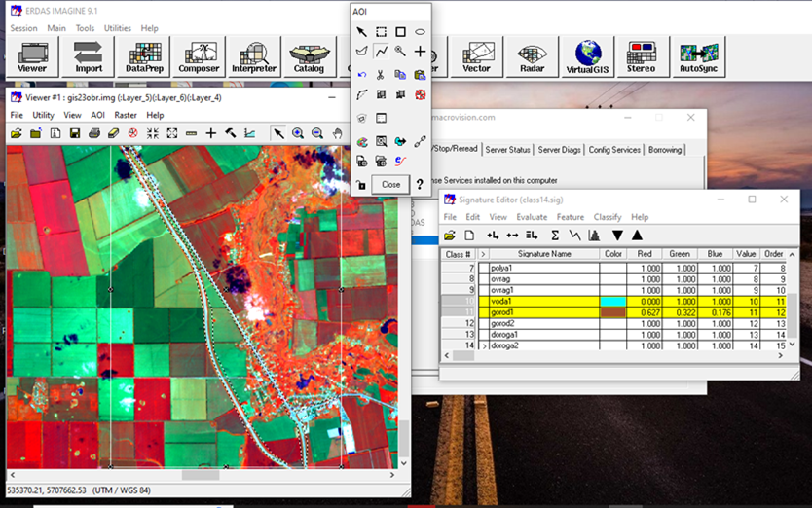The width and height of the screenshot is (812, 508).
Task: Open the AOI menu in Viewer #1
Action: [x=97, y=115]
